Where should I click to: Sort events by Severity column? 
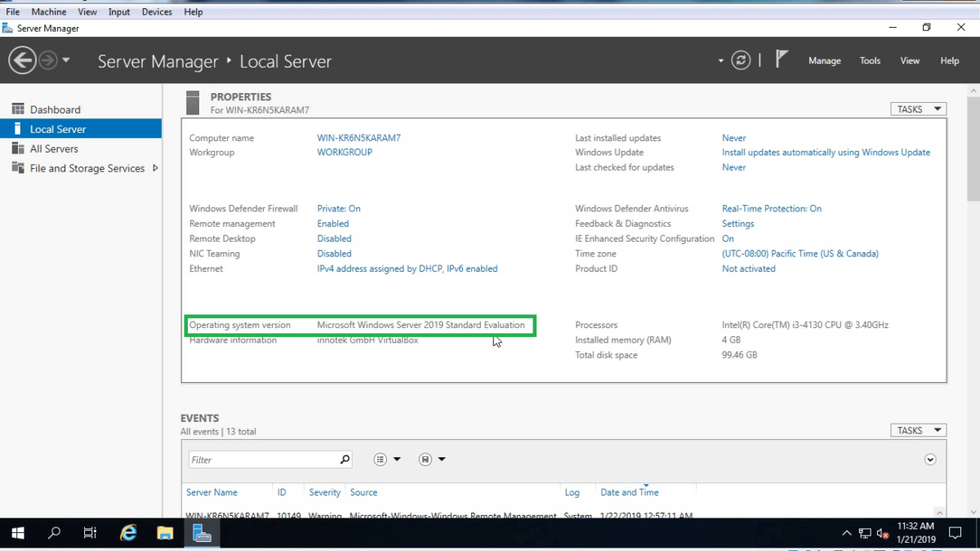coord(324,492)
